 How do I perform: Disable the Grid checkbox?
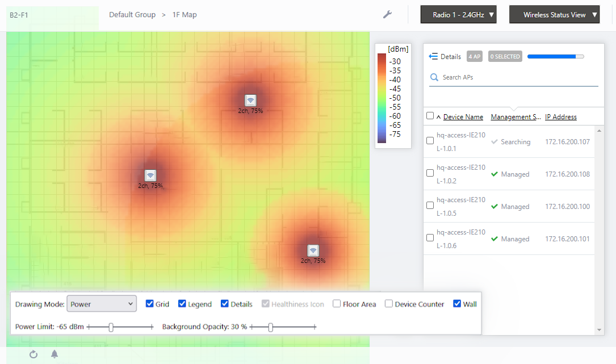(150, 304)
